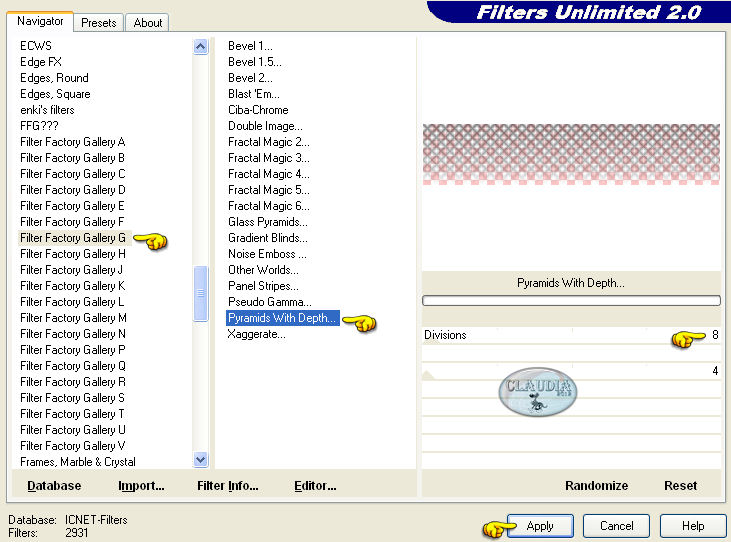Select Filter Factory Gallery B
731x542 pixels.
click(x=72, y=158)
